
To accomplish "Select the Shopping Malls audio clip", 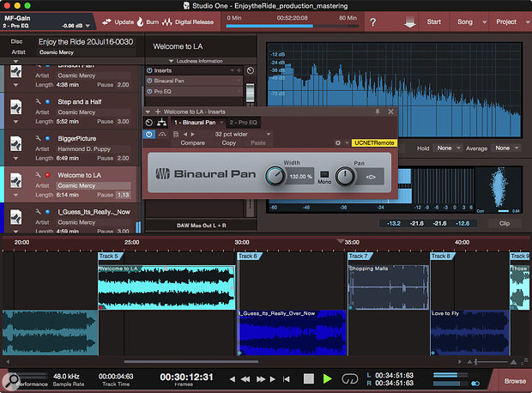I will coord(388,287).
